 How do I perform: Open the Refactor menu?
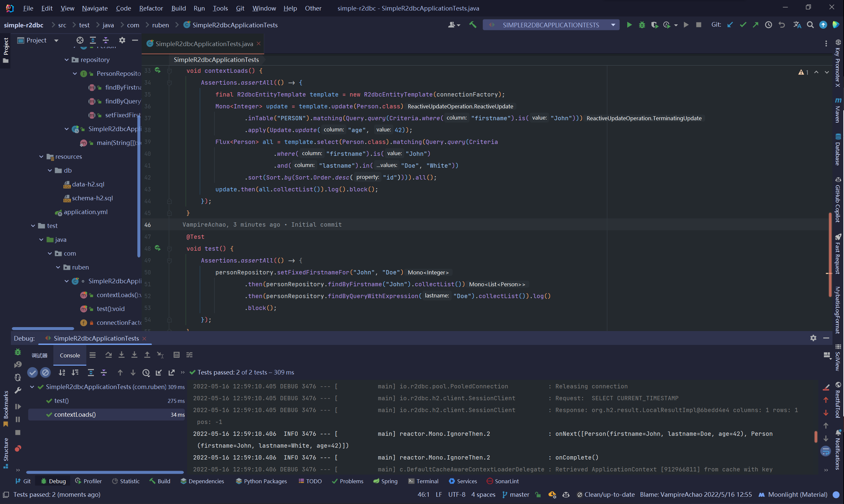[x=151, y=8]
